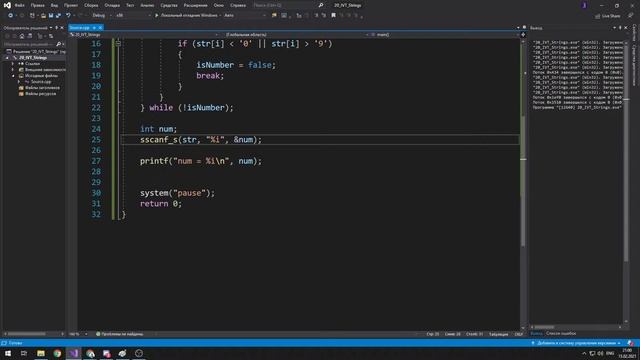Click the Live Share button
The image size is (640, 360).
tap(607, 16)
